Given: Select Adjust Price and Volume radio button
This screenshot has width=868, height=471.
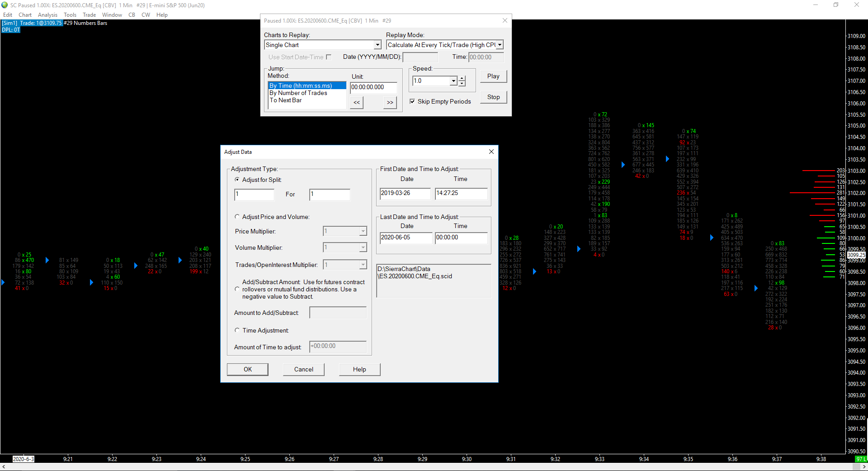Looking at the screenshot, I should point(237,217).
